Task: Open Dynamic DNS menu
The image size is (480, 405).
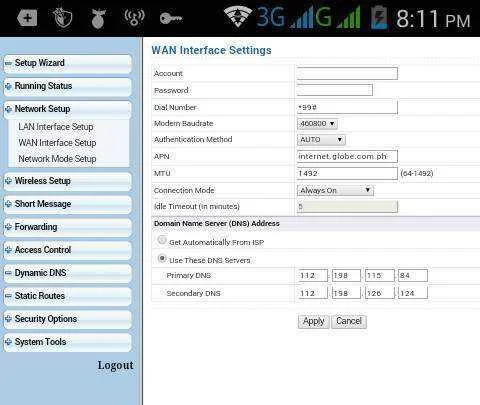Action: [x=68, y=273]
